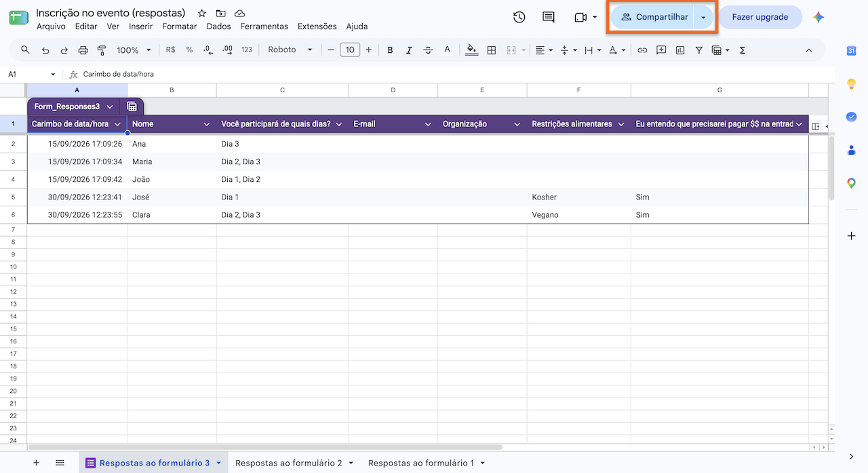Decrease the font size
Screen dimensions: 868x473
tap(331, 50)
